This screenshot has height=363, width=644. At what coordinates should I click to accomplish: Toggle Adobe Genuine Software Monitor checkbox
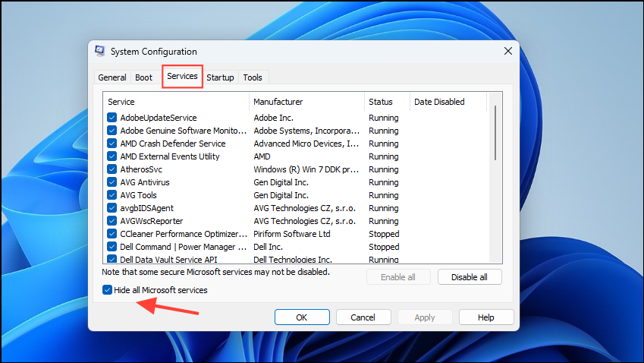pos(112,131)
